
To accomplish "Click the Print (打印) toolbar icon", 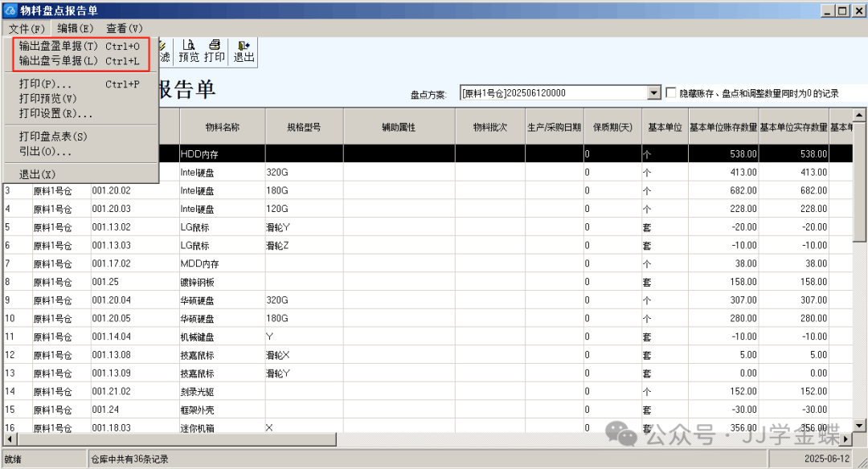I will 215,51.
